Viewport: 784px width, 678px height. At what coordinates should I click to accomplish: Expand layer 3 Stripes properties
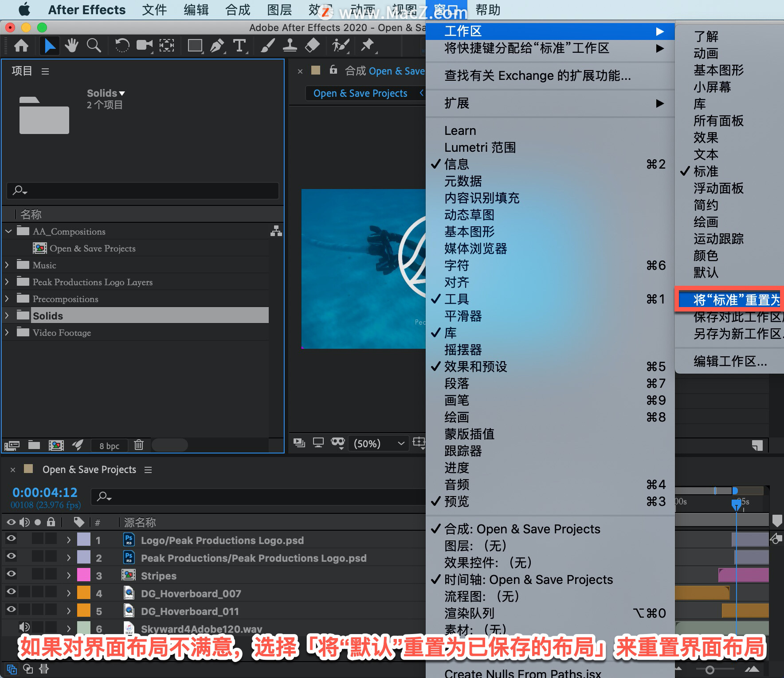click(x=69, y=576)
